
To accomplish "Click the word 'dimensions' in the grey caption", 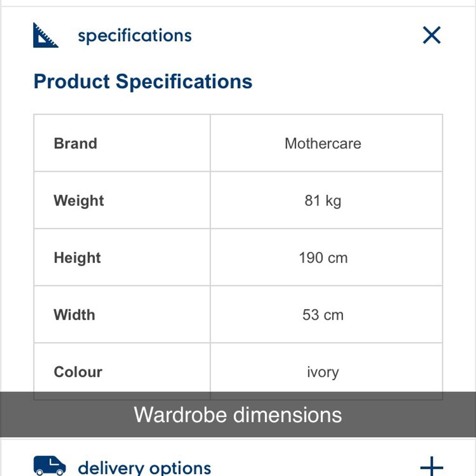I will tap(287, 415).
